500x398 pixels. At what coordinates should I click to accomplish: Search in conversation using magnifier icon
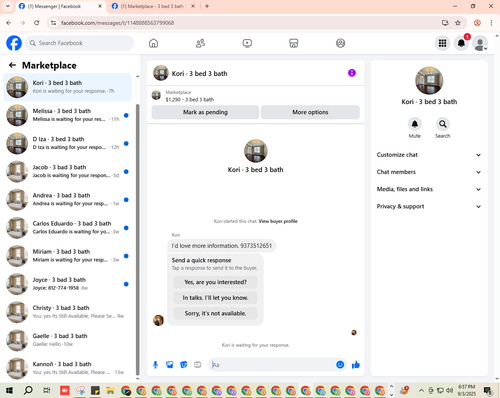[443, 124]
